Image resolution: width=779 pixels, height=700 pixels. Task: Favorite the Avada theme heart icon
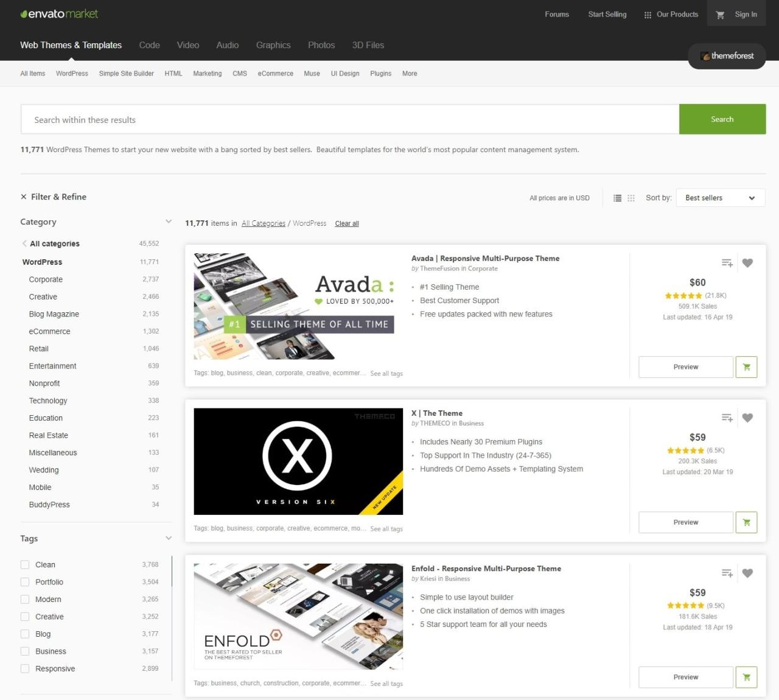click(747, 263)
